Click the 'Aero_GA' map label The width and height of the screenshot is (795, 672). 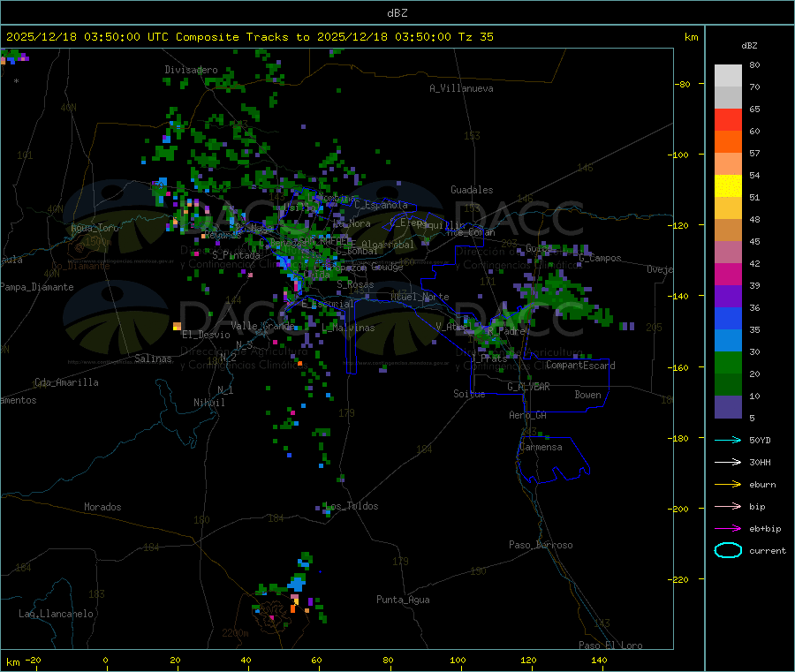[x=528, y=415]
